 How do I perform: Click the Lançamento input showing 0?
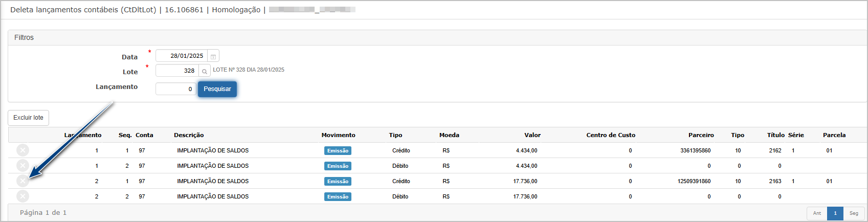[175, 89]
